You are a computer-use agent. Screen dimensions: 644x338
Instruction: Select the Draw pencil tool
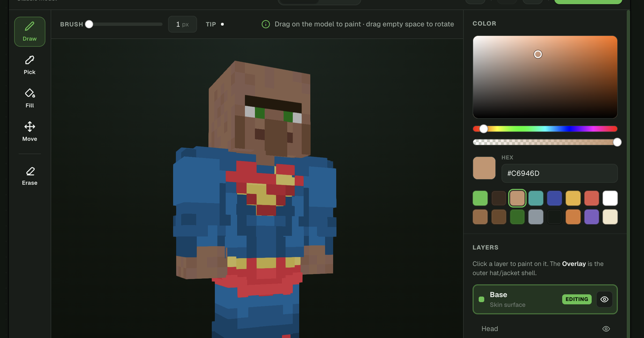30,32
